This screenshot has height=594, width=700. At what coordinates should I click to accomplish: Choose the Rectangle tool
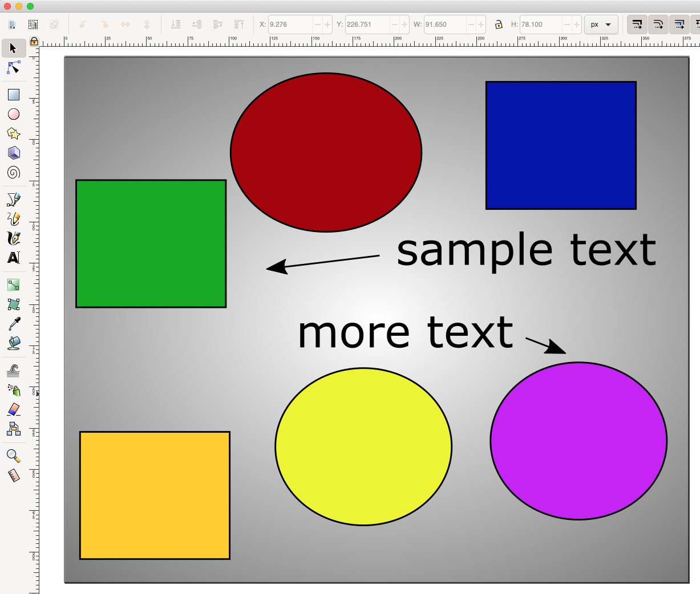point(14,95)
